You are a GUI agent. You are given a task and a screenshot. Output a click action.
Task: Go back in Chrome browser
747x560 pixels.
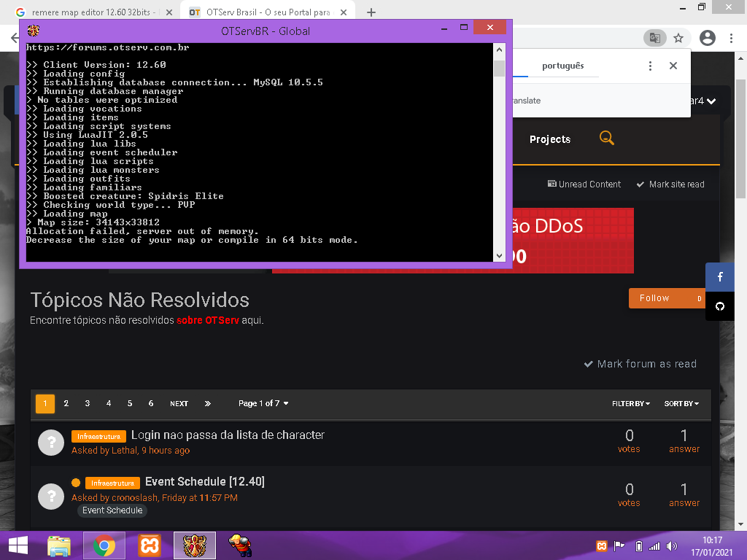coord(15,38)
